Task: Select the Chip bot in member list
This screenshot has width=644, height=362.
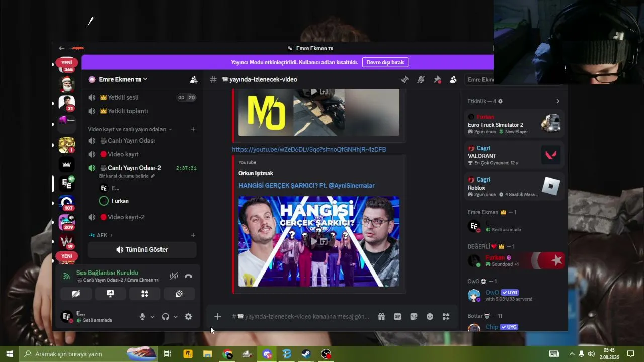Action: tap(514, 327)
